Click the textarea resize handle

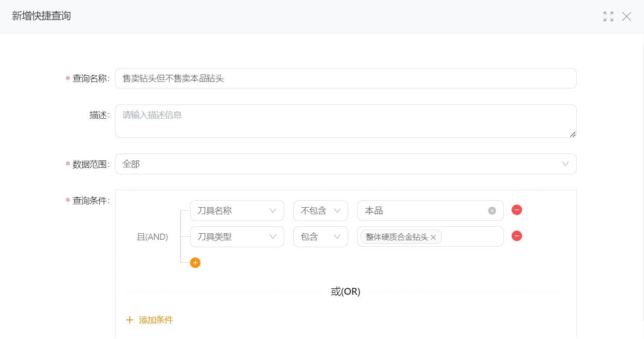[x=573, y=136]
